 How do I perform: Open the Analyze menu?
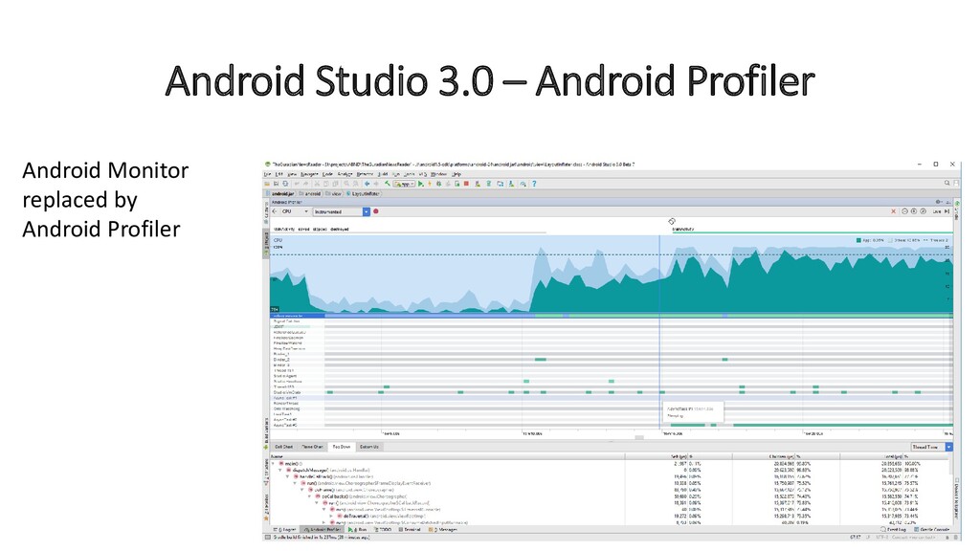(x=345, y=174)
